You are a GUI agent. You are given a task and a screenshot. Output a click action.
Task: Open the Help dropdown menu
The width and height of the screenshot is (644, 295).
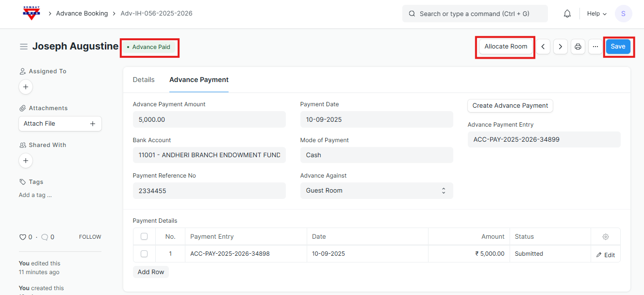point(596,14)
